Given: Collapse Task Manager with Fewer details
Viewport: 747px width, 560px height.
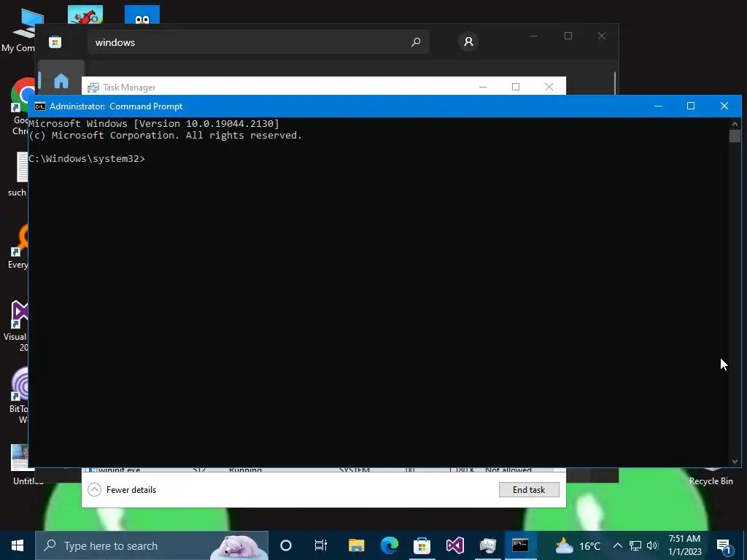Looking at the screenshot, I should click(x=123, y=489).
